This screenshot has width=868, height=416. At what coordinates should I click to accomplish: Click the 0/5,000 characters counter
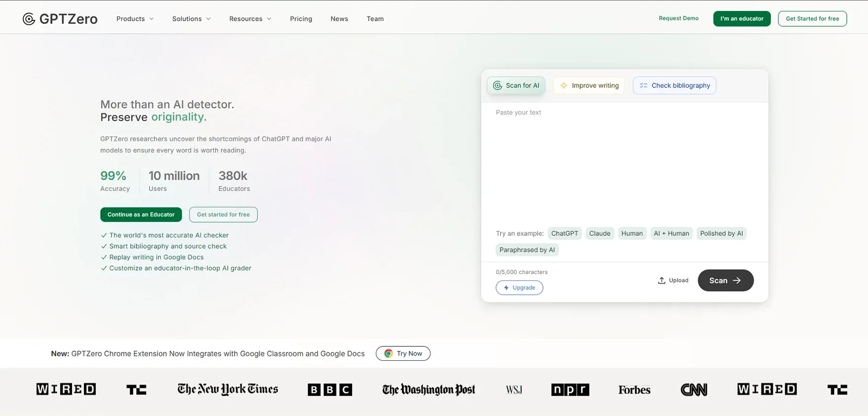522,272
